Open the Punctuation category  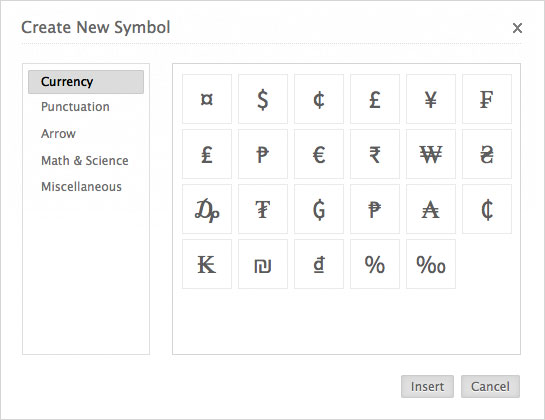(x=75, y=107)
